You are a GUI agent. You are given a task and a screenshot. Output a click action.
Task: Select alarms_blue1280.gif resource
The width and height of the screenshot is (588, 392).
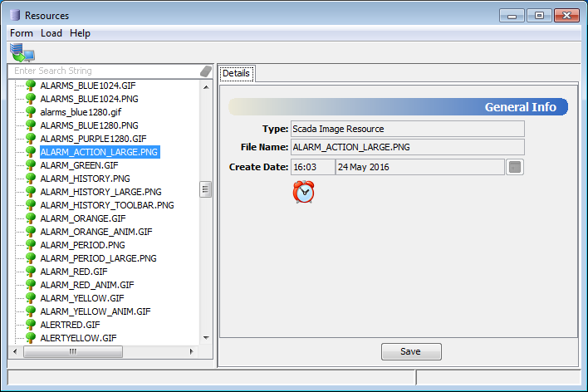(81, 112)
